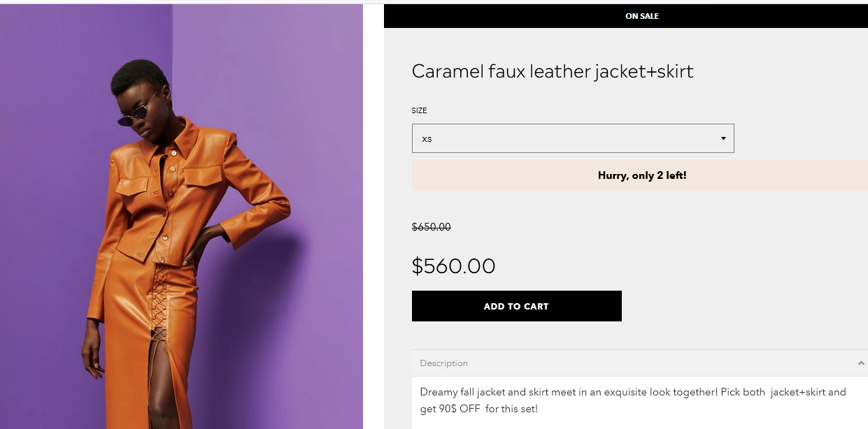The image size is (868, 429).
Task: Open the SIZE dropdown showing xs
Action: [572, 138]
